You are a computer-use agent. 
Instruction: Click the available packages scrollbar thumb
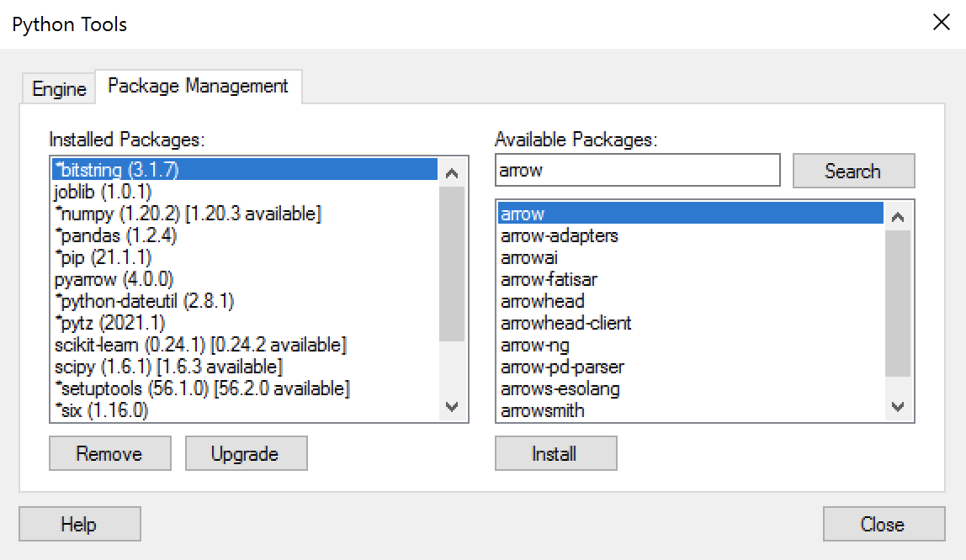click(x=898, y=303)
